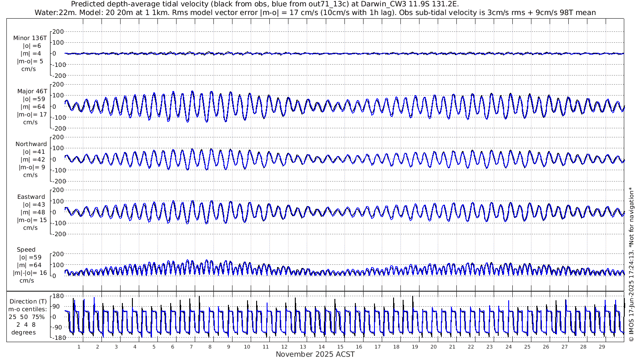Click the "200" tick of the Speed panel axis
Viewport: 637px width, 364px height.
point(58,254)
